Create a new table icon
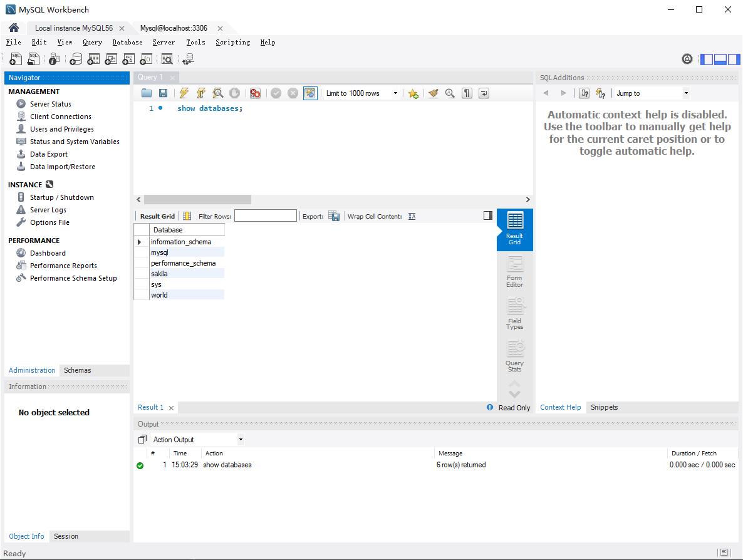This screenshot has height=560, width=743. pyautogui.click(x=93, y=59)
